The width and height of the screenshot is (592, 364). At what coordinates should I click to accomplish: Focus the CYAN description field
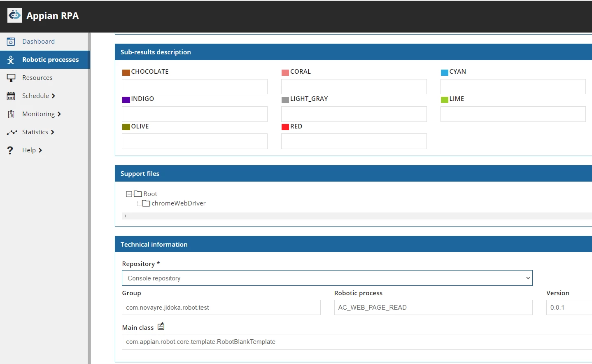tap(513, 86)
